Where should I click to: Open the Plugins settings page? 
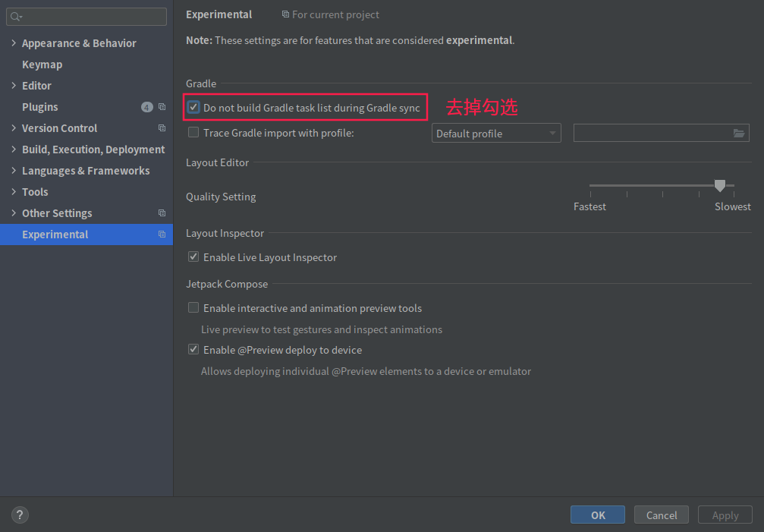click(x=40, y=107)
